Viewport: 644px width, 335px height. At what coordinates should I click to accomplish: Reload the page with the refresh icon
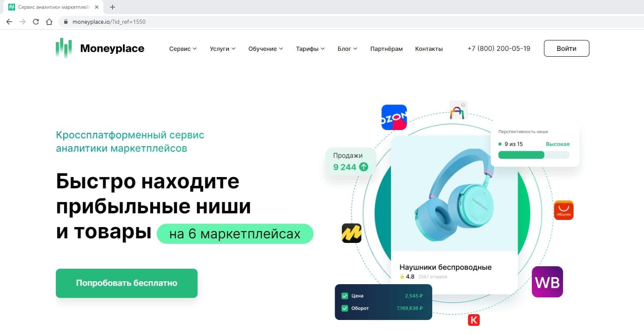point(36,22)
